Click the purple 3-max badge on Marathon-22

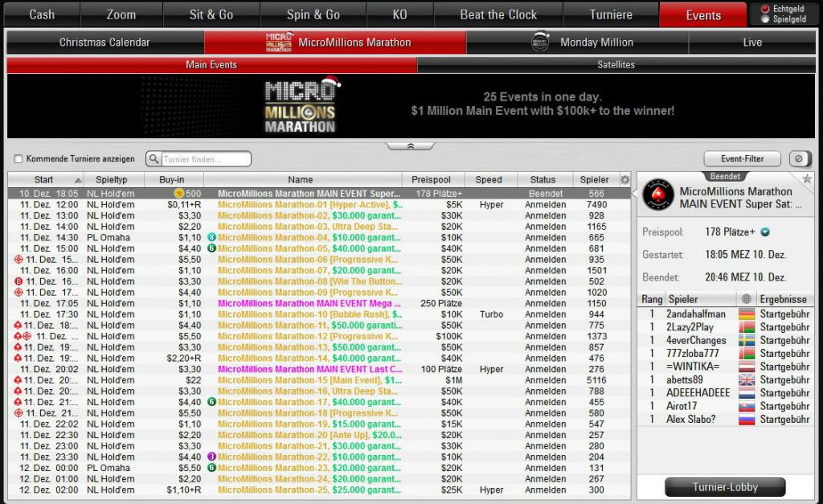(211, 457)
